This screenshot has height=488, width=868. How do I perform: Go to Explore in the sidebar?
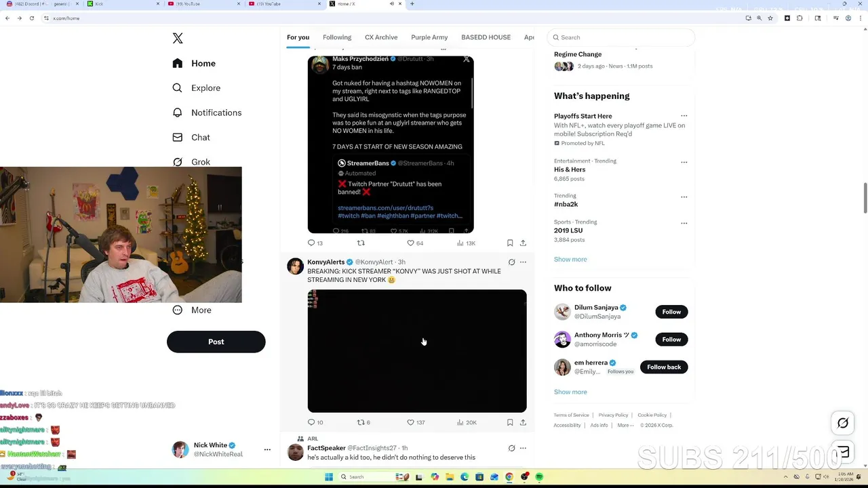click(x=196, y=88)
